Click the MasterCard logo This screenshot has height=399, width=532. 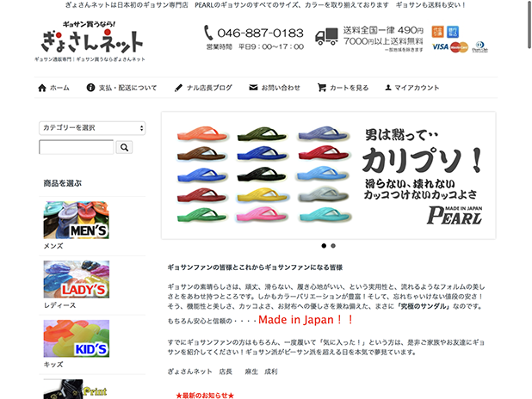point(460,47)
